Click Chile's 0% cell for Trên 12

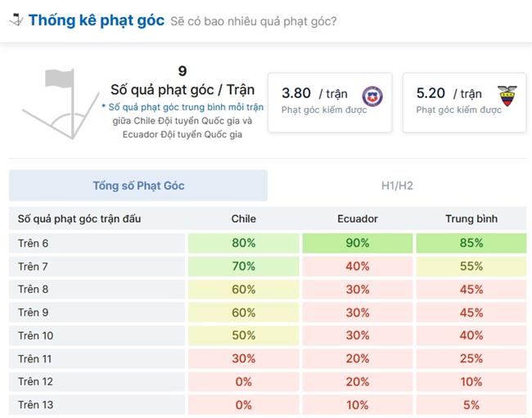tap(243, 382)
